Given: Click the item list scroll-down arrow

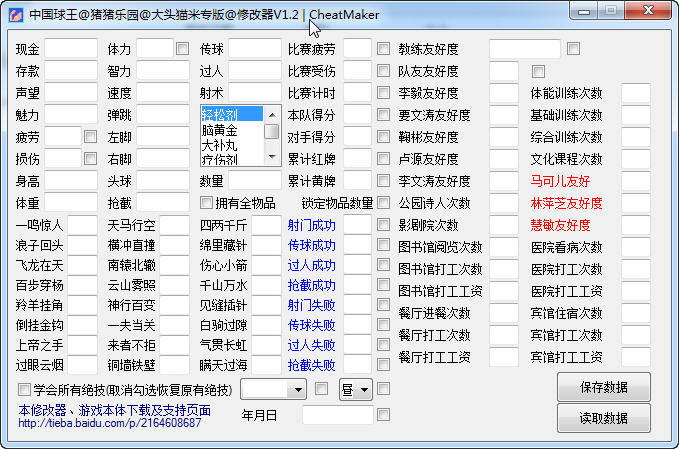Looking at the screenshot, I should [272, 156].
